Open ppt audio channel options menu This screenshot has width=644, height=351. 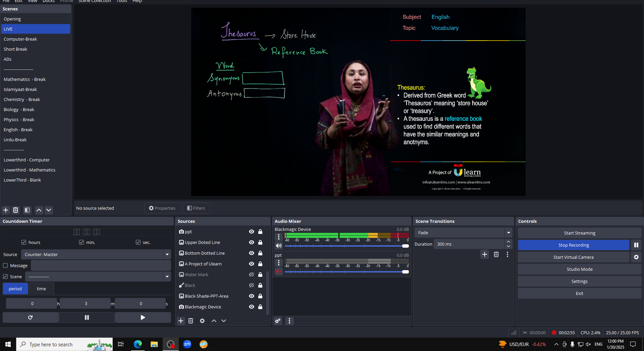point(279,263)
